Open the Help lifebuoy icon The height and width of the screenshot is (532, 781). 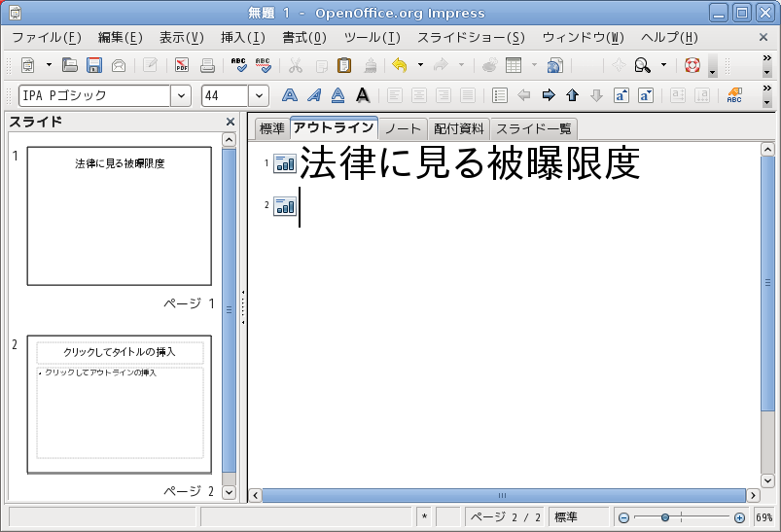coord(692,66)
